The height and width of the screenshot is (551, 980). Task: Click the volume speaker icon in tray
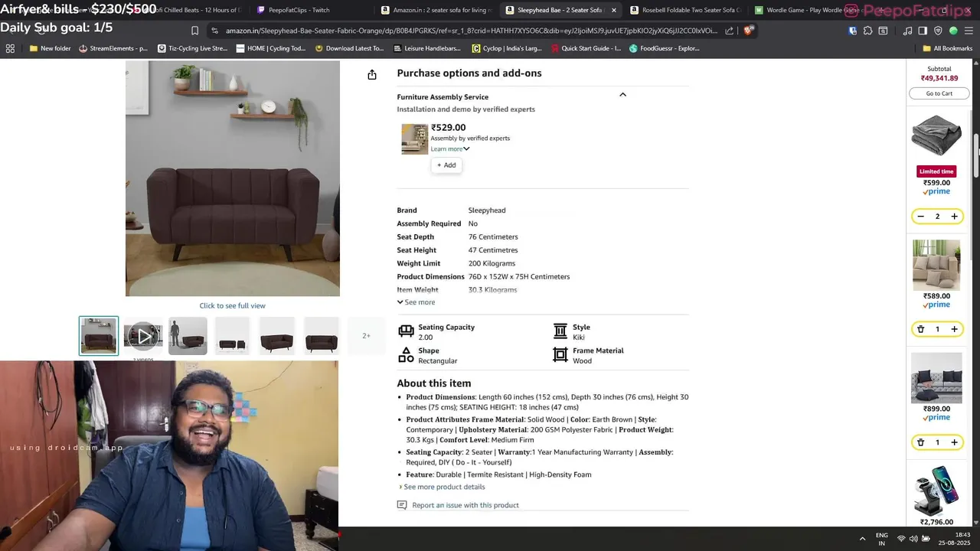click(x=913, y=539)
